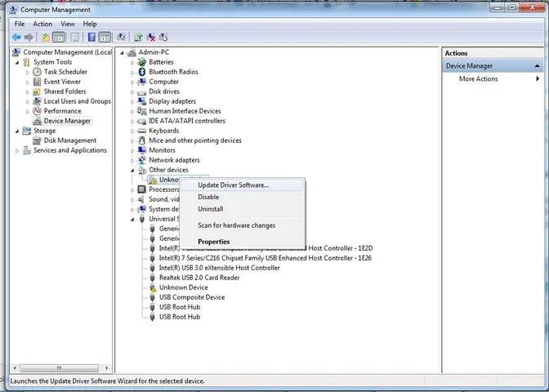Click the Mice and other pointing devices icon
The image size is (549, 392).
[142, 140]
